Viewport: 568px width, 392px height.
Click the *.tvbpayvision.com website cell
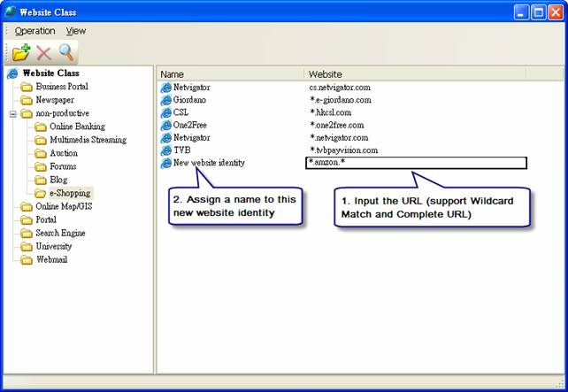344,150
